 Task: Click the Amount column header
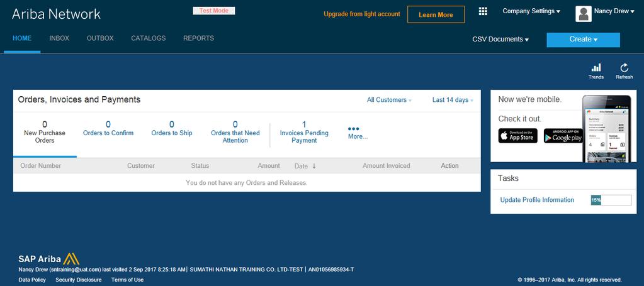point(269,166)
